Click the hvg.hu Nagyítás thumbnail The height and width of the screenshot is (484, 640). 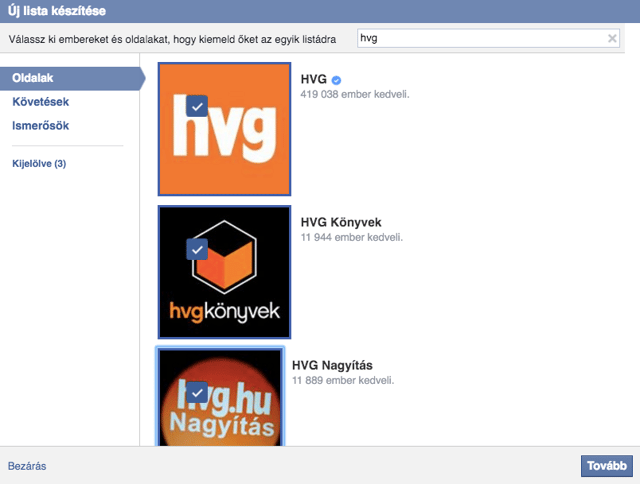tap(220, 397)
